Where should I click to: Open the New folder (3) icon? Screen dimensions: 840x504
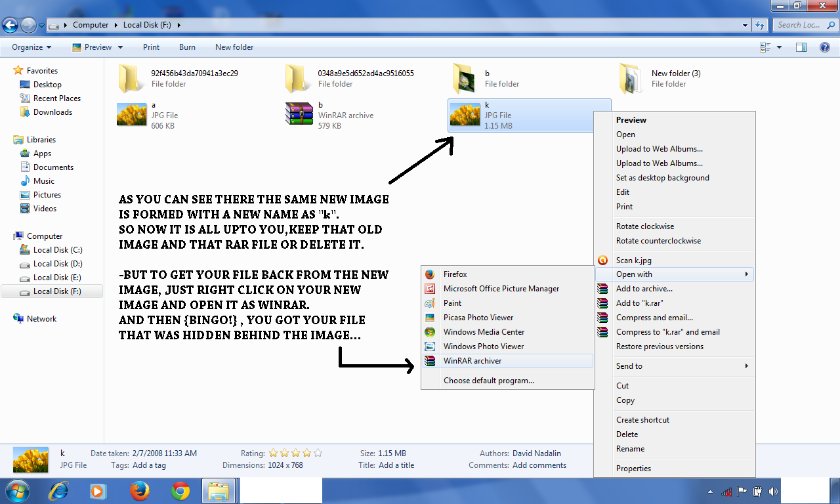tap(631, 79)
